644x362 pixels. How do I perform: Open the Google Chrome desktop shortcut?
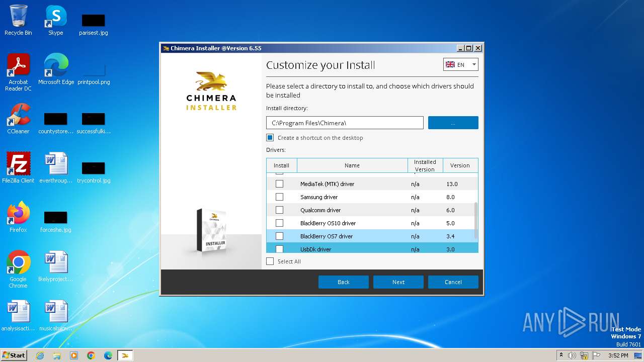tap(18, 269)
